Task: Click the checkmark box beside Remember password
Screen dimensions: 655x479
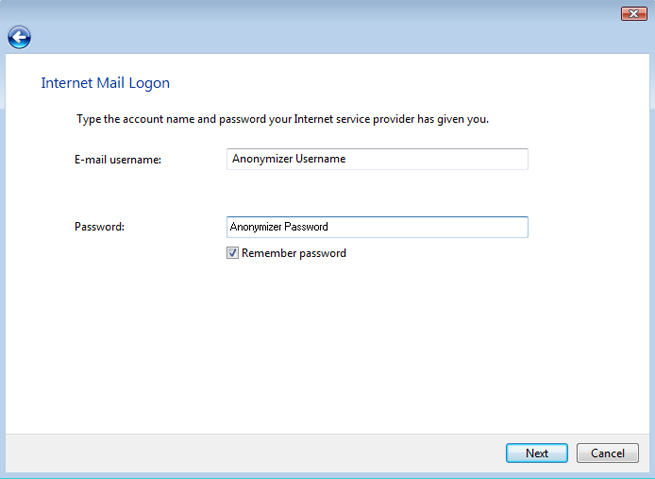Action: 233,254
